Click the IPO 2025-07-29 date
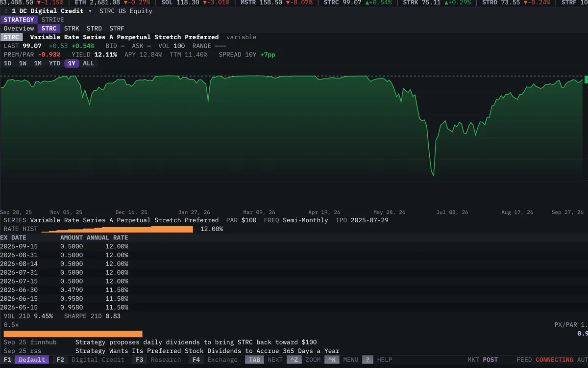Viewport: 588px width, 368px height. tap(362, 220)
